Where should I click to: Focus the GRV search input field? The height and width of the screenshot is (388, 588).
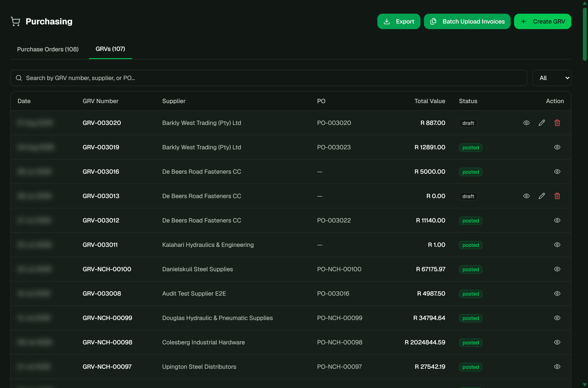pyautogui.click(x=269, y=78)
